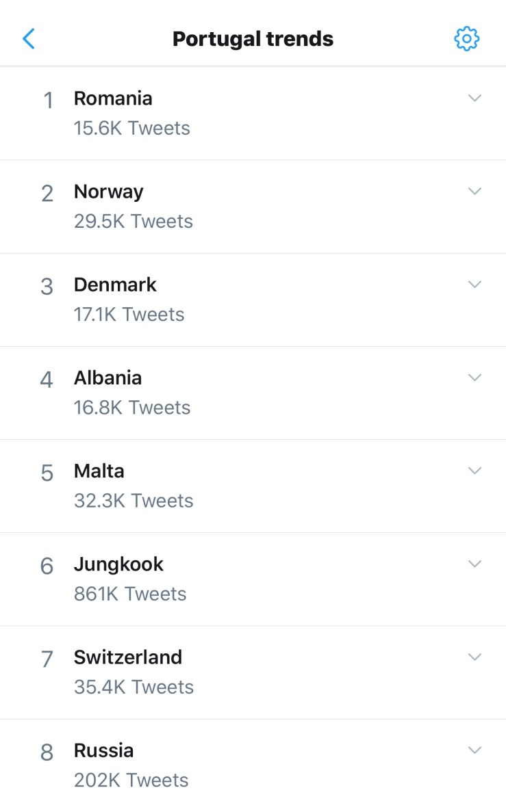The width and height of the screenshot is (506, 812).
Task: Tap the chevron beside Russia trend
Action: click(x=475, y=749)
